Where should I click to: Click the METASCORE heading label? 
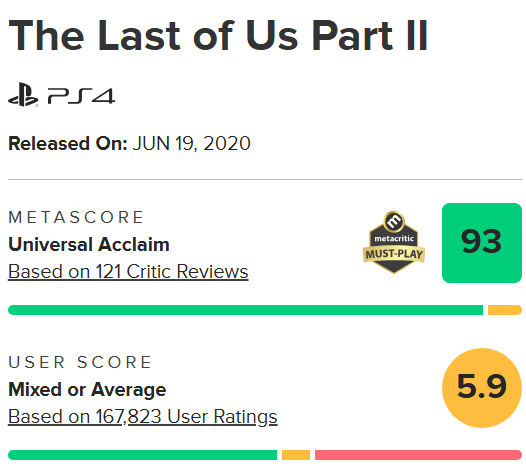(x=76, y=217)
